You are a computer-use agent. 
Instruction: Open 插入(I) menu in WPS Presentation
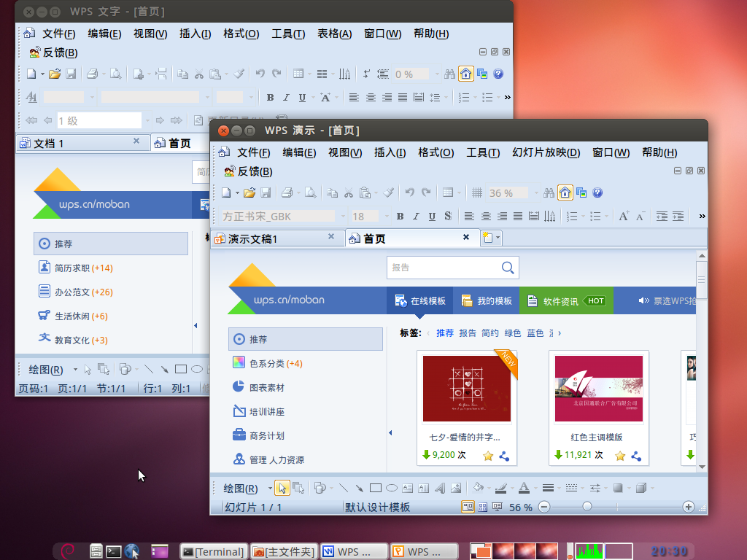point(390,152)
